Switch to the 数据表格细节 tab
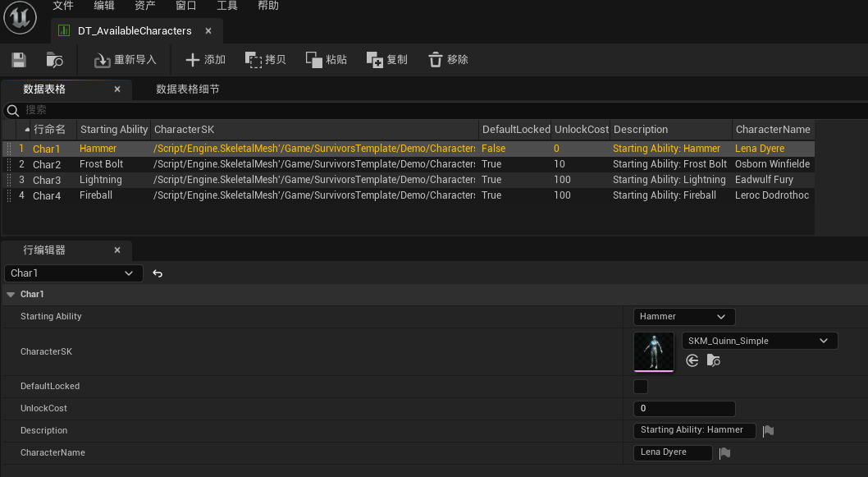Image resolution: width=868 pixels, height=477 pixels. tap(188, 89)
